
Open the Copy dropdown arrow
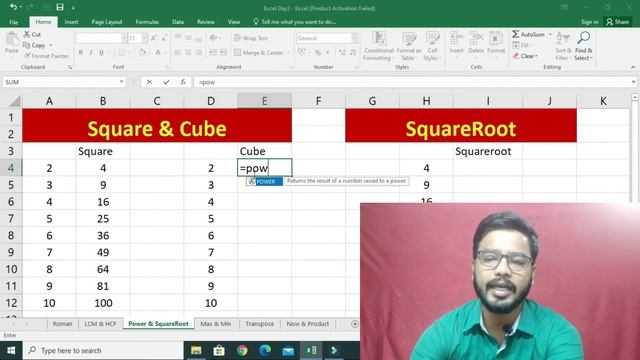51,45
